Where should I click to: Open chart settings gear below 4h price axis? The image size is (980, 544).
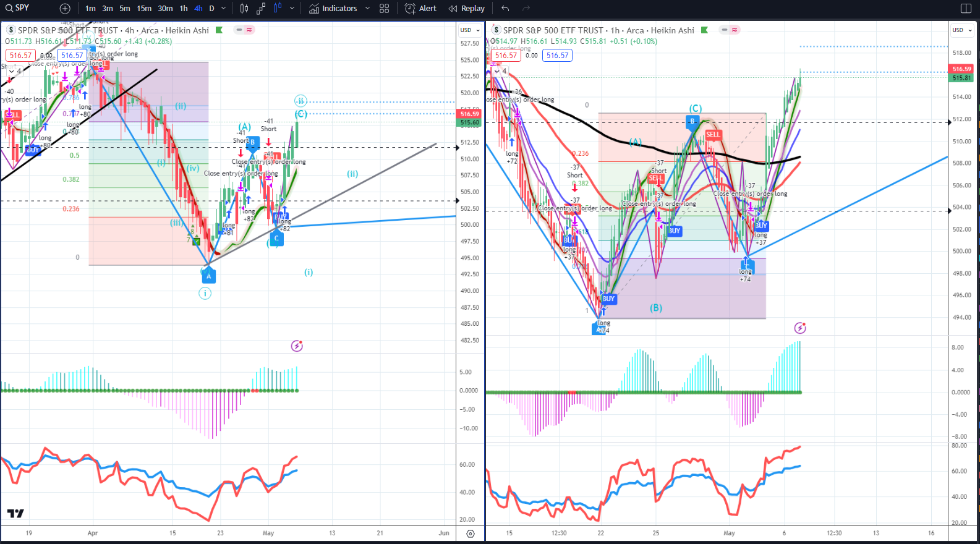[471, 533]
